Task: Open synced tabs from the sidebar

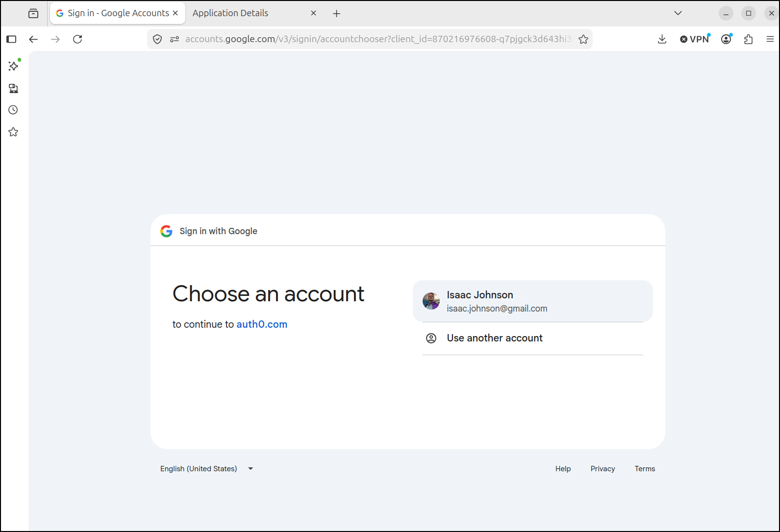Action: coord(13,88)
